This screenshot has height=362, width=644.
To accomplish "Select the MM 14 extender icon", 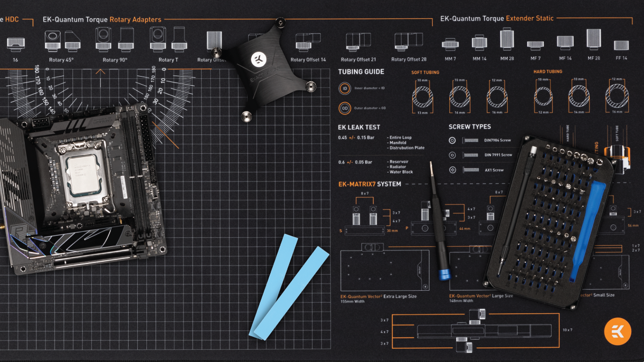I will [x=479, y=42].
